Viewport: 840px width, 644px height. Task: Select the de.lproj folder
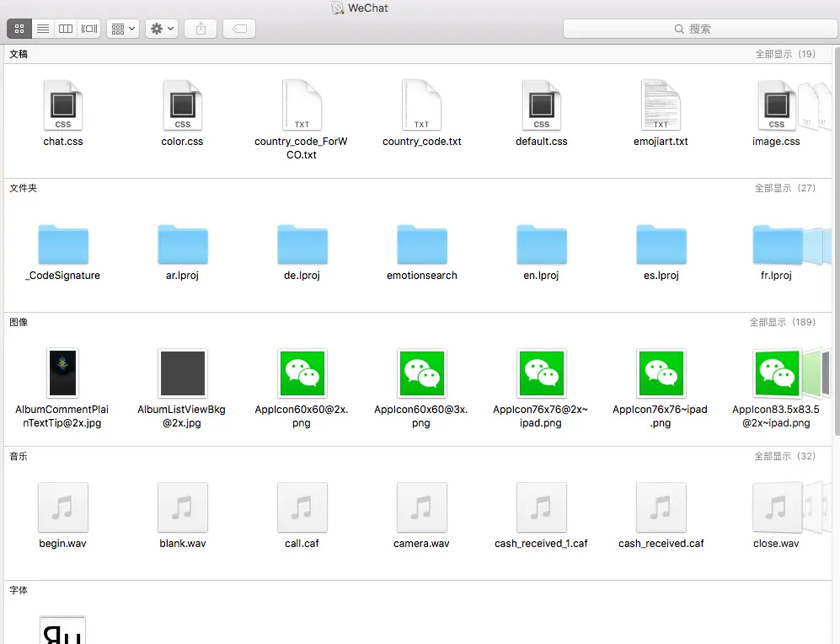(x=302, y=244)
